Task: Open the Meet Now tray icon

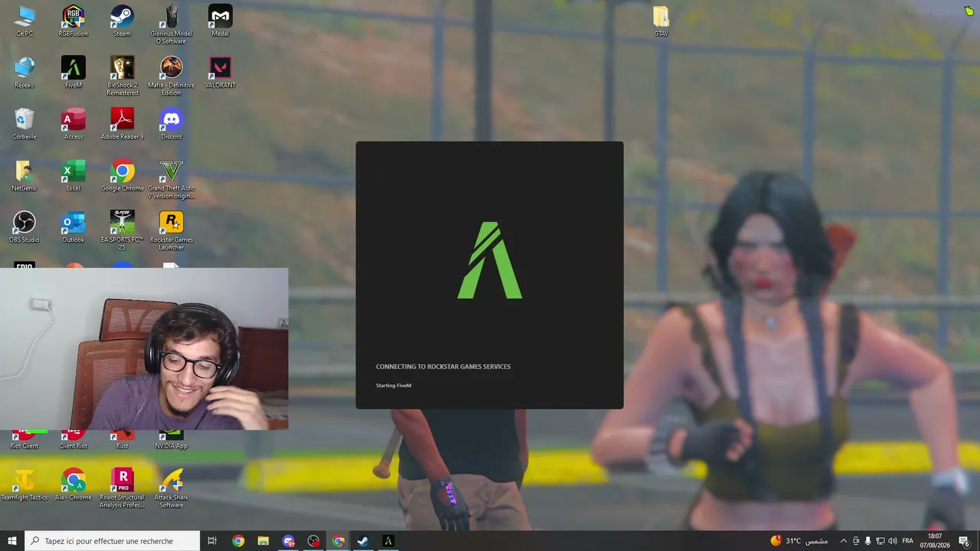Action: click(856, 541)
